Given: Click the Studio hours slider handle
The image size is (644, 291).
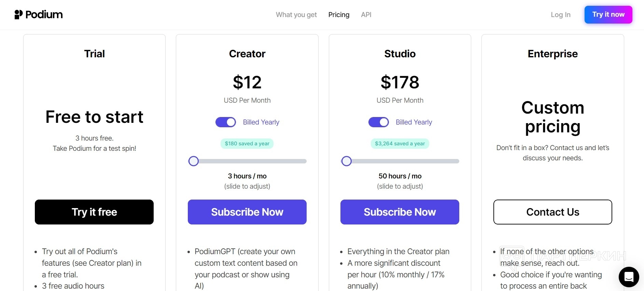Looking at the screenshot, I should pyautogui.click(x=347, y=161).
